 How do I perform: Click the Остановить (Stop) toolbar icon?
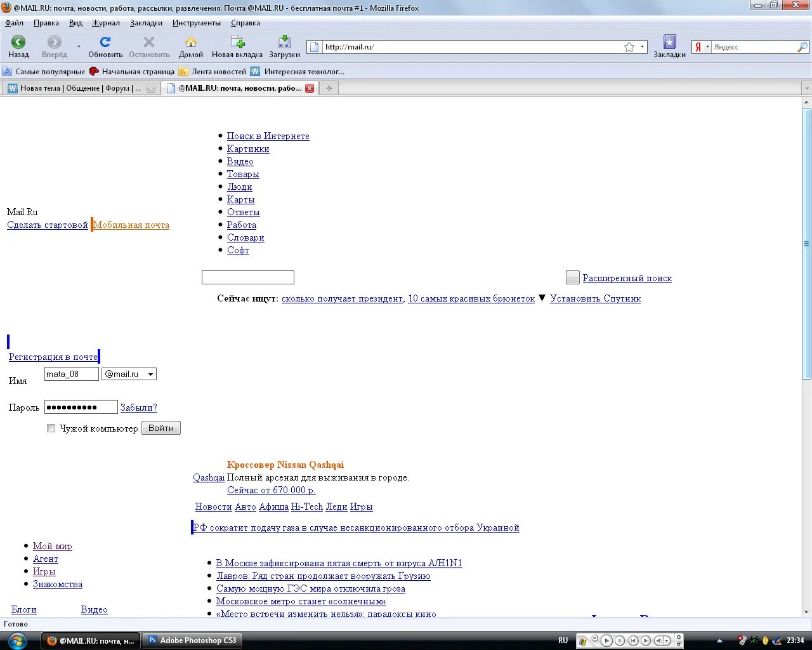tap(149, 42)
